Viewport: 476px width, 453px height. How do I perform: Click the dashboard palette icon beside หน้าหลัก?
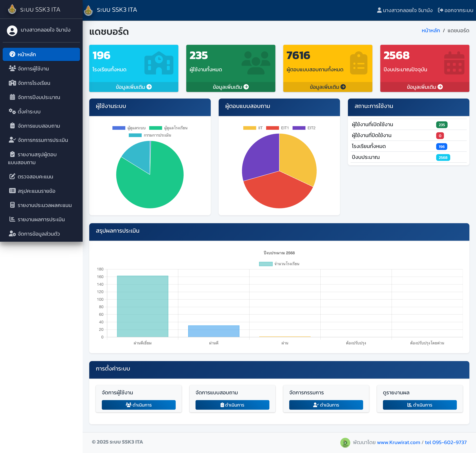pyautogui.click(x=12, y=54)
